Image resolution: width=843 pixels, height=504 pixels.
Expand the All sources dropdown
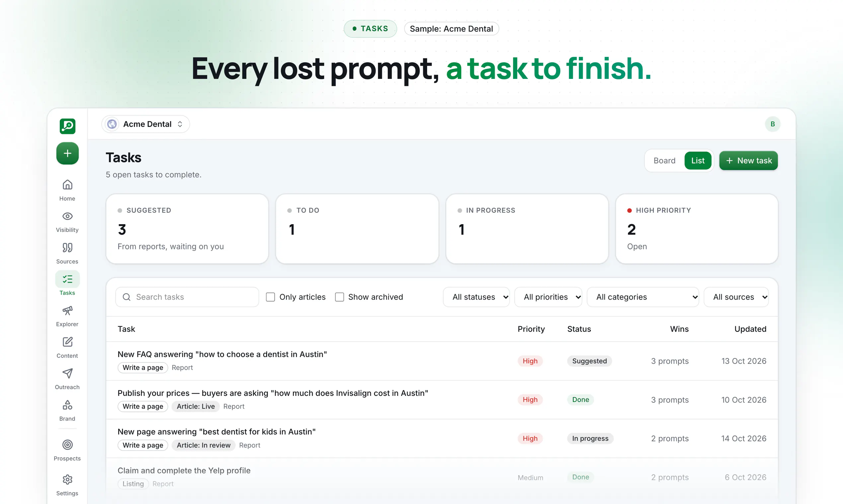736,297
